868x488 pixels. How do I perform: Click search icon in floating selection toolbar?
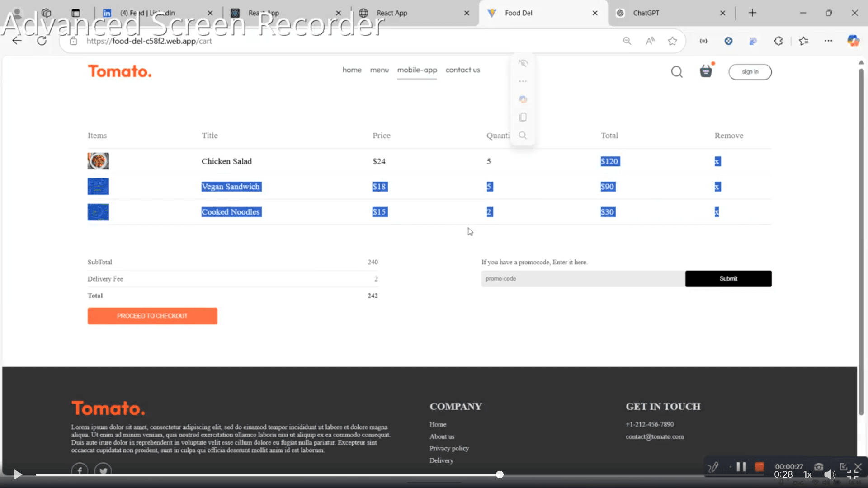click(523, 136)
